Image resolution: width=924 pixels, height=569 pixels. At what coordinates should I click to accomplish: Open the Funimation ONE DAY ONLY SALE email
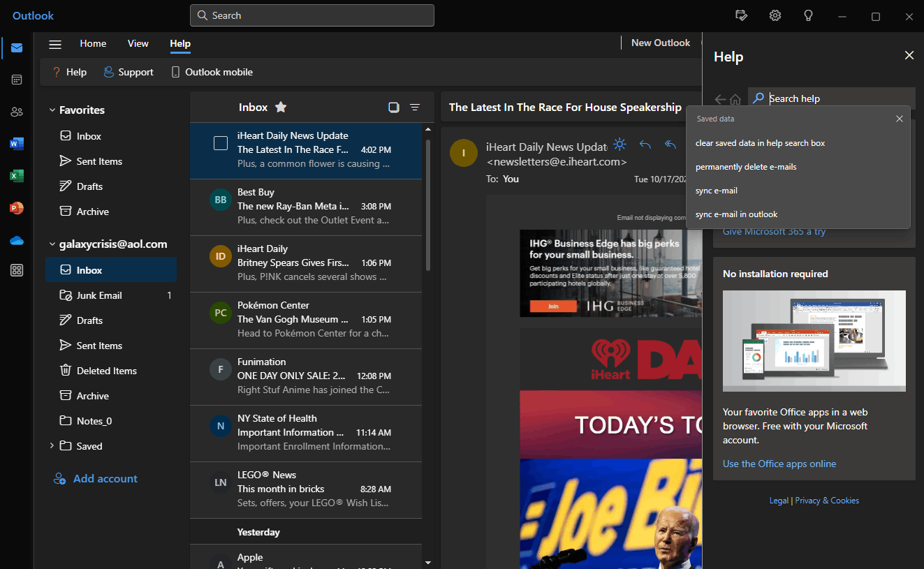(306, 377)
